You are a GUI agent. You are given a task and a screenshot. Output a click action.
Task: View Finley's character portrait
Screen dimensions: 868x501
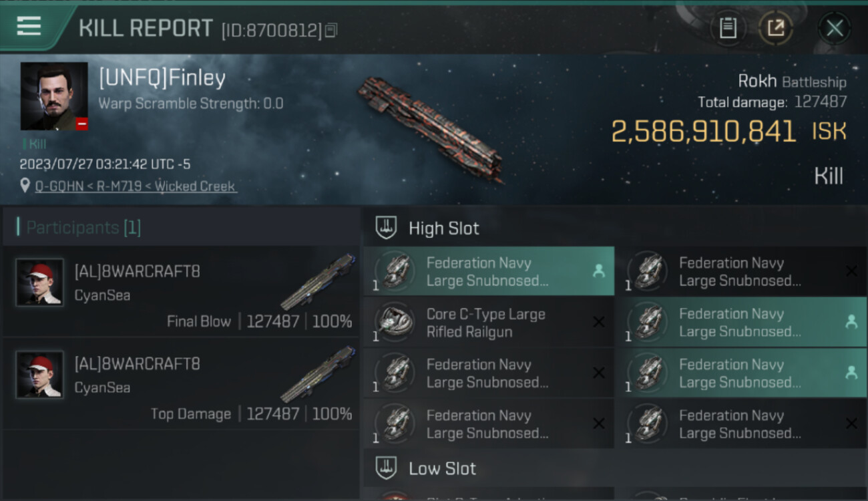pos(54,96)
